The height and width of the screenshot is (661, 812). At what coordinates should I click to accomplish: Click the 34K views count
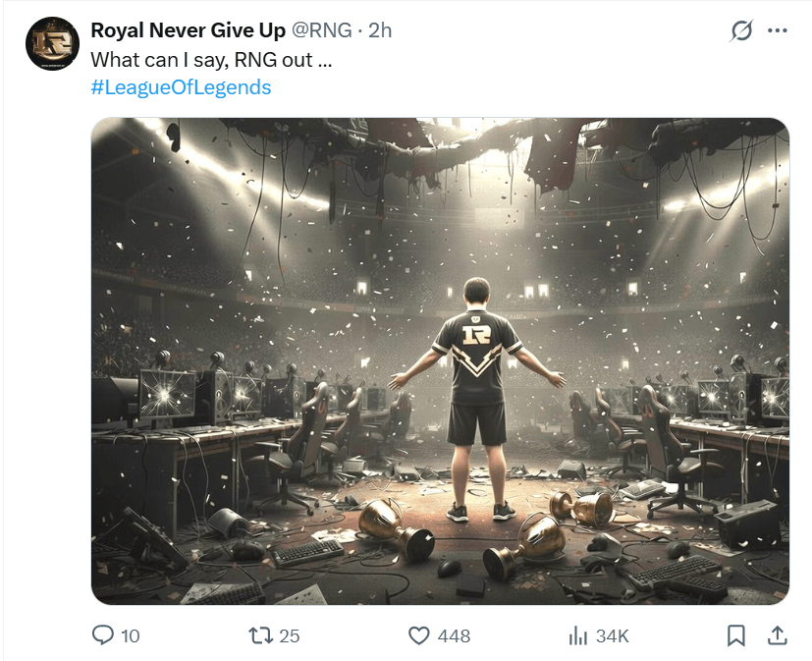pyautogui.click(x=612, y=636)
